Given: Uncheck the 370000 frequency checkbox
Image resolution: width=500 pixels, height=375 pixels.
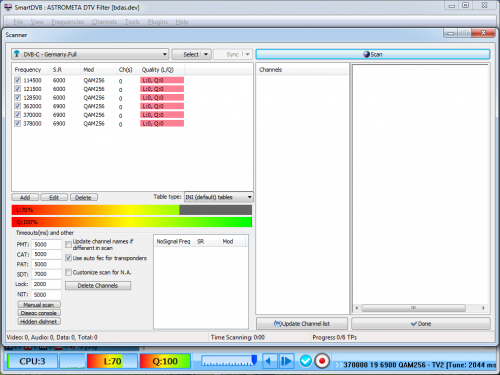Looking at the screenshot, I should [x=18, y=115].
